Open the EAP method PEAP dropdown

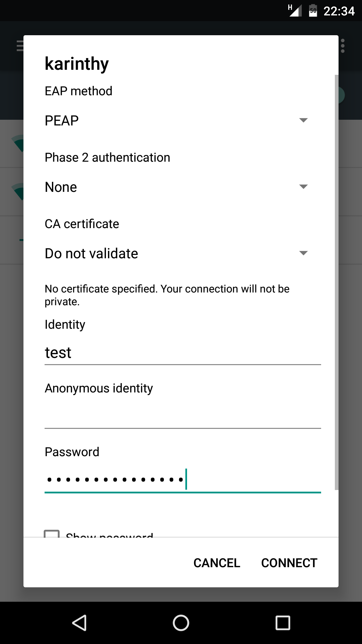tap(176, 120)
